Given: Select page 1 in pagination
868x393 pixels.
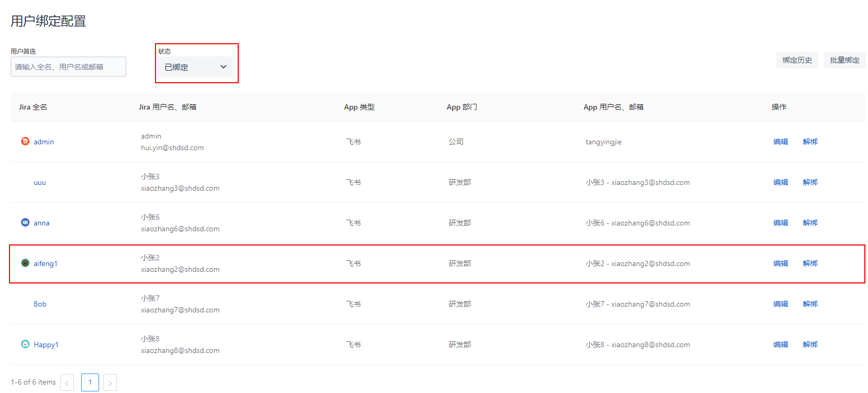Looking at the screenshot, I should 90,382.
